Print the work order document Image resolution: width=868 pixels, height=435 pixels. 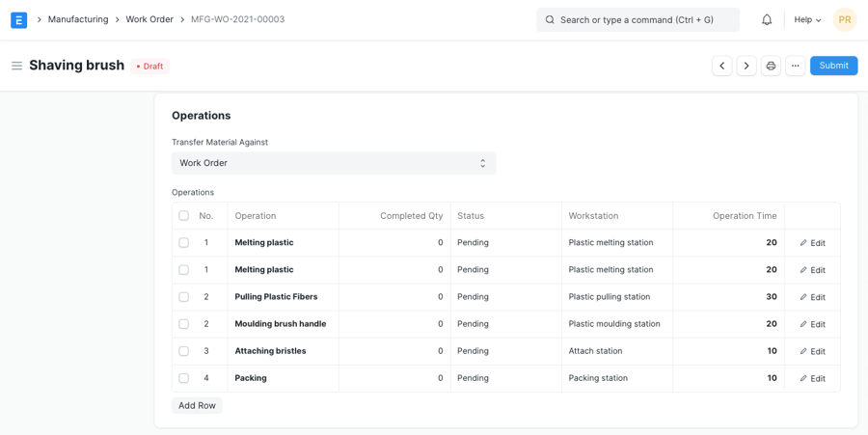[x=771, y=66]
